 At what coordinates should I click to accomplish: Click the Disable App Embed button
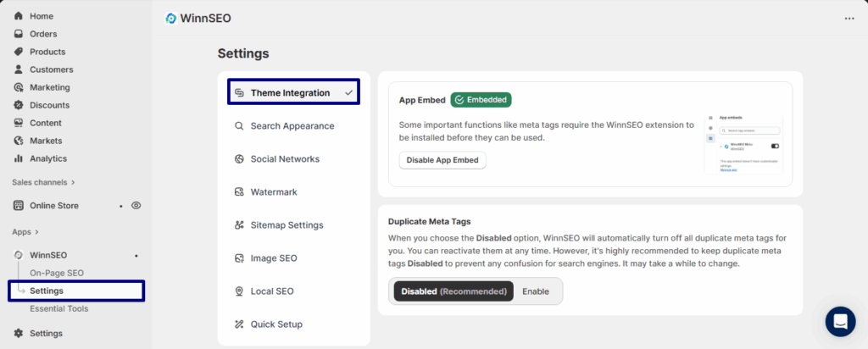[442, 160]
